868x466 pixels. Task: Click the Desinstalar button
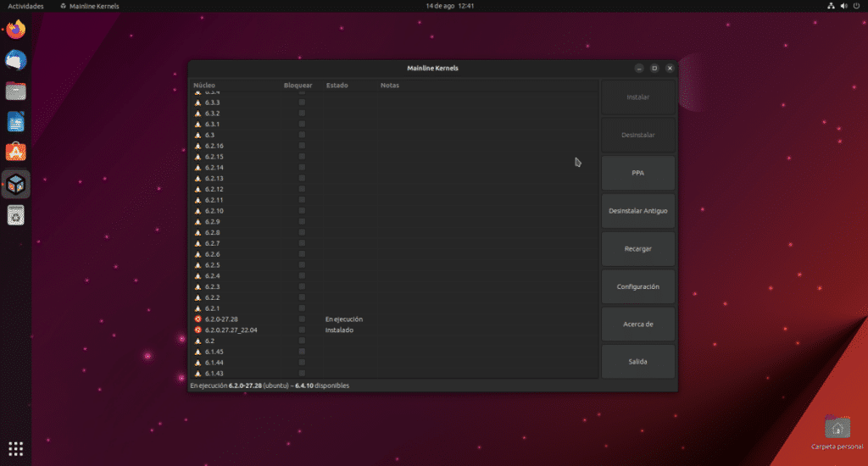637,135
